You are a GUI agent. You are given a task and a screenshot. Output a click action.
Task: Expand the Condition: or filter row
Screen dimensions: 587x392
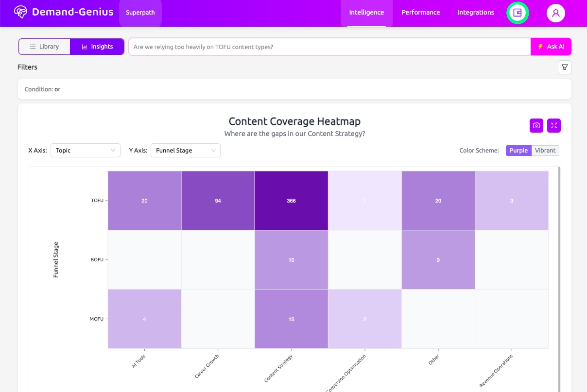pos(44,89)
